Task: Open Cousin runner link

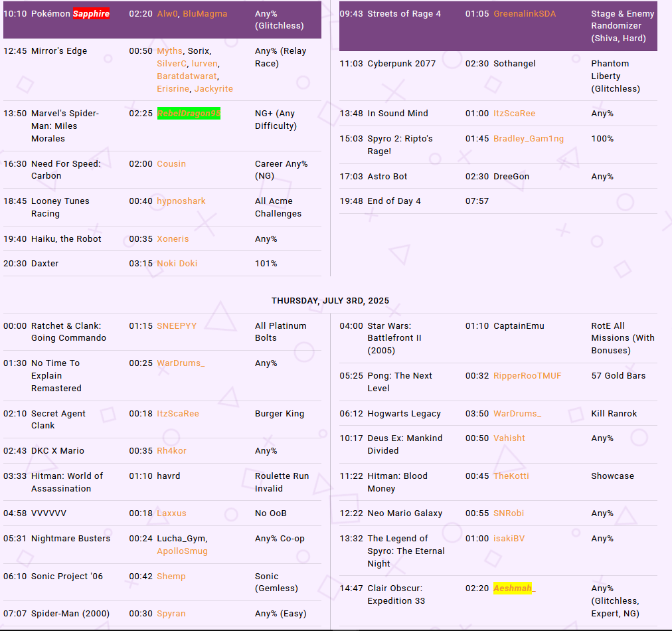Action: [x=171, y=164]
